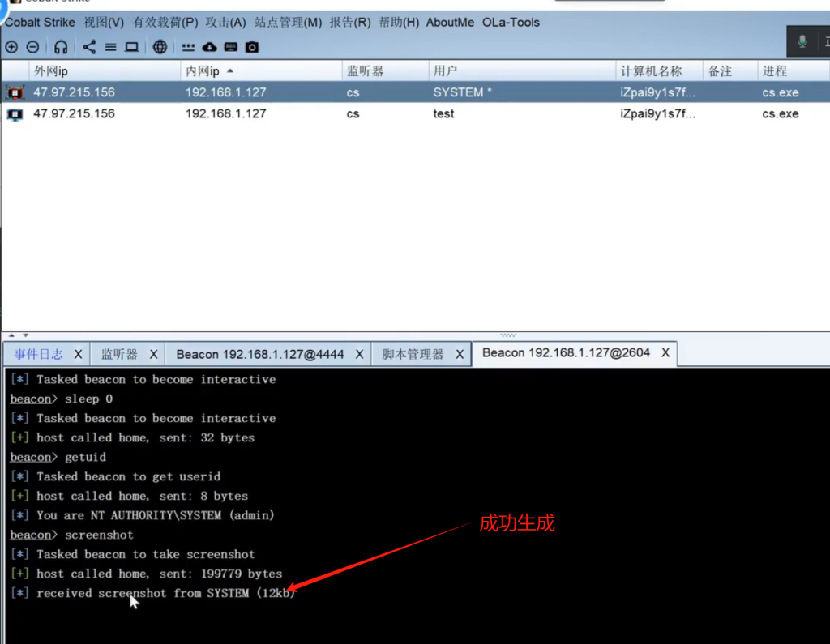Open the 攻击(A) menu
Screen dimensions: 830x644
[x=226, y=23]
